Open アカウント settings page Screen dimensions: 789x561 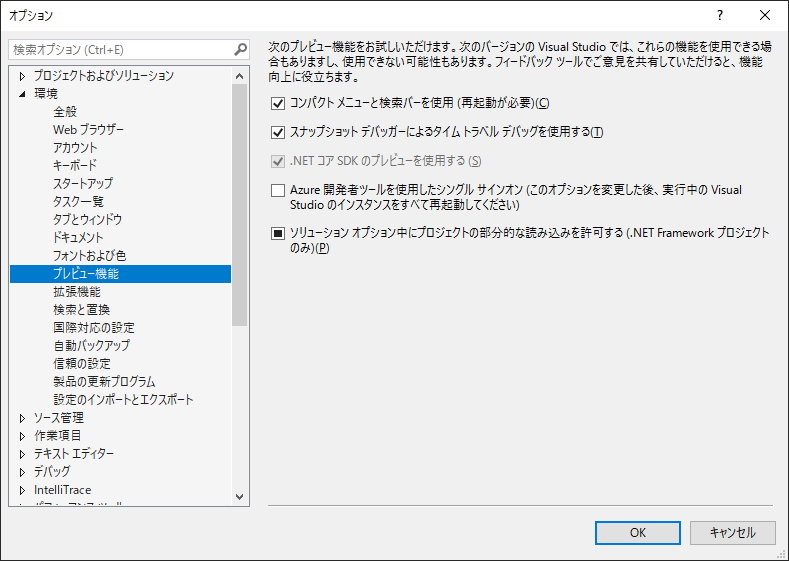(75, 148)
